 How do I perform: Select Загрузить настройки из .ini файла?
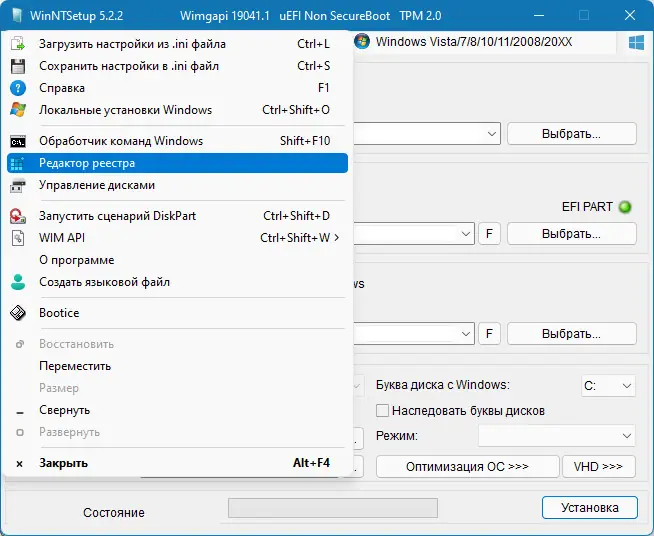pyautogui.click(x=177, y=44)
